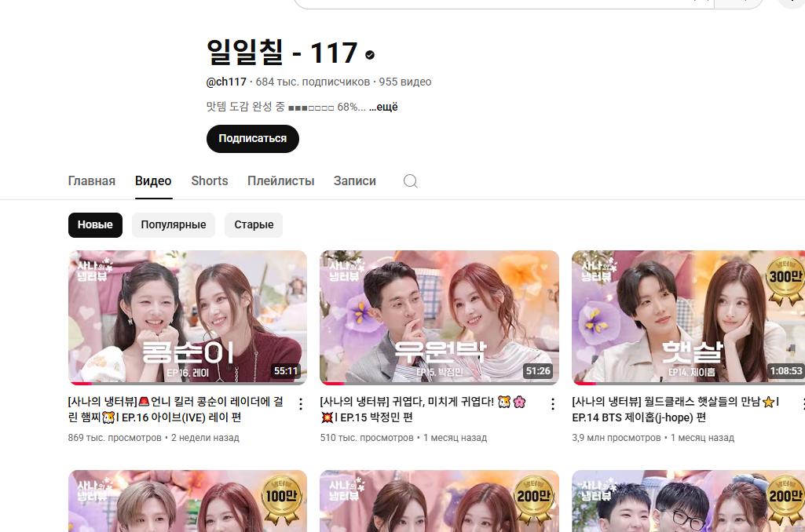Image resolution: width=805 pixels, height=532 pixels.
Task: Open second-row thumbnail with 100만 badge
Action: pos(188,501)
